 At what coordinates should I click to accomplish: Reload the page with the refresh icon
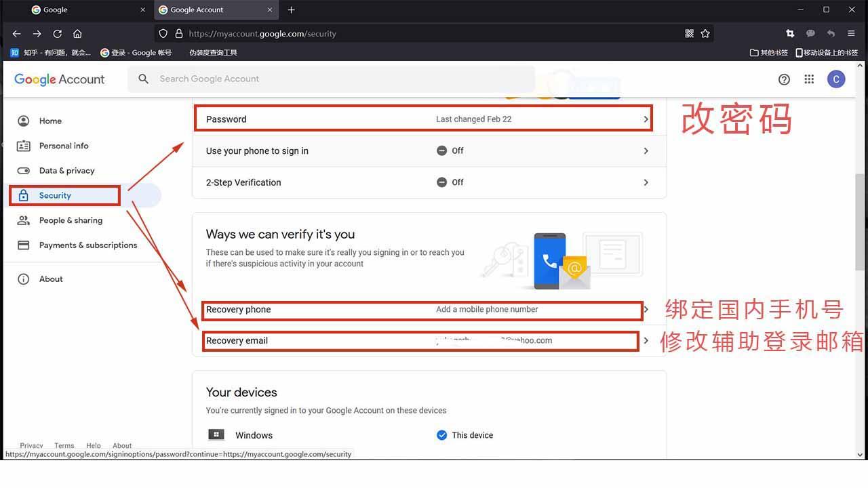point(58,33)
